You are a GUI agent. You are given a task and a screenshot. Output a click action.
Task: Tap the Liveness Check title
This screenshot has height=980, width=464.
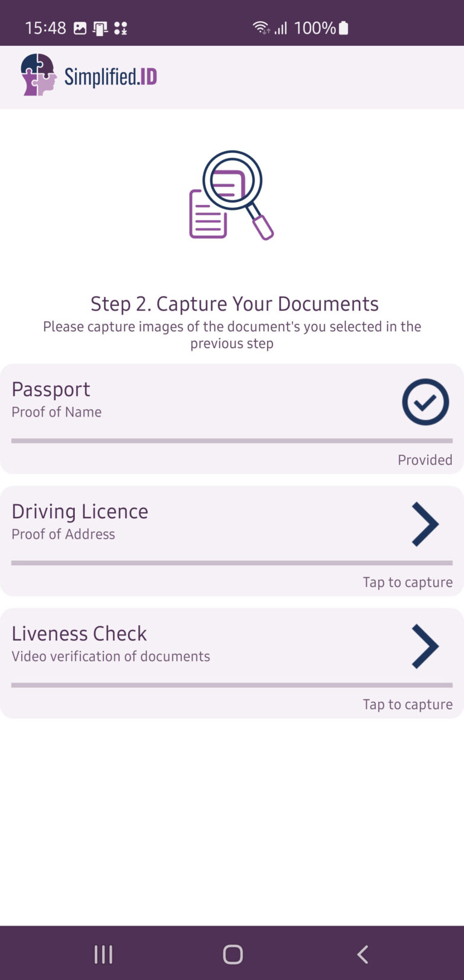click(79, 634)
